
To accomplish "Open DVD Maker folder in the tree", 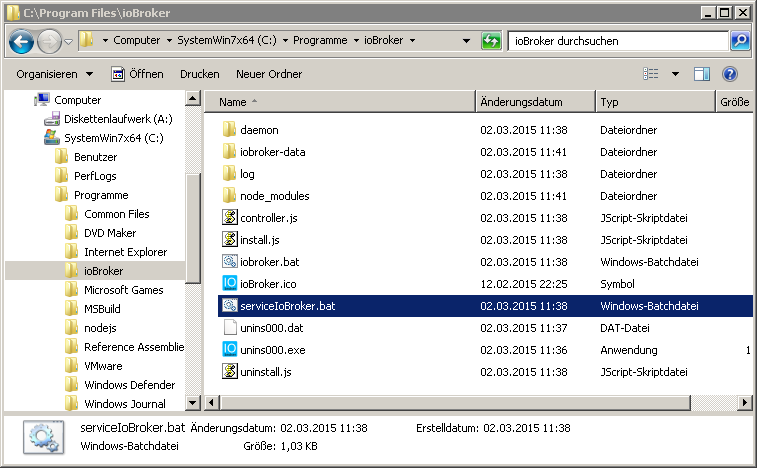I will 110,233.
